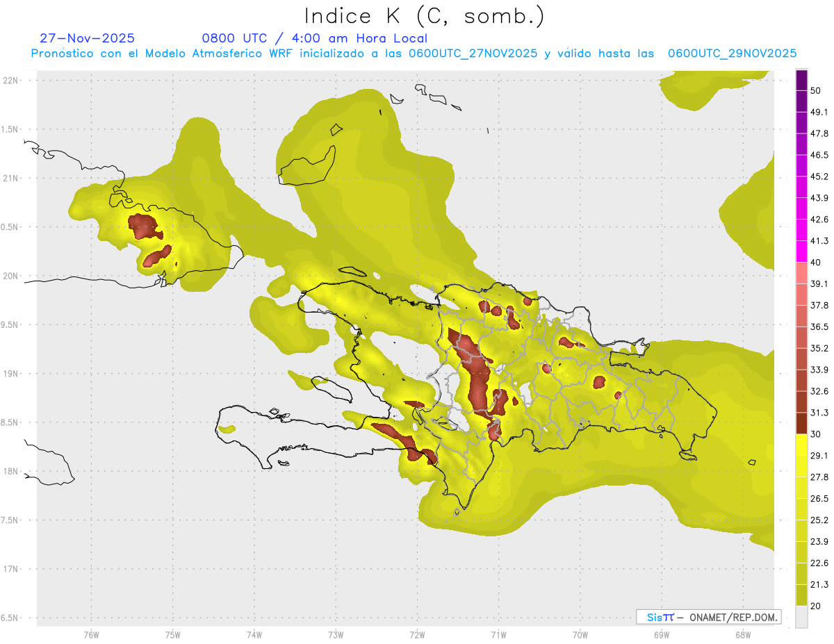Image resolution: width=834 pixels, height=644 pixels.
Task: Click the colorbar label '47.8'
Action: pos(819,133)
